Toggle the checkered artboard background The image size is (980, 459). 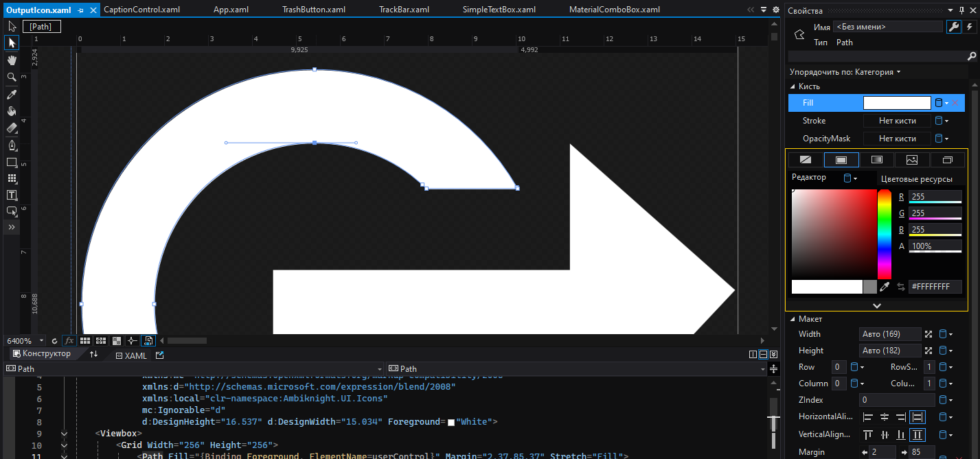point(116,340)
